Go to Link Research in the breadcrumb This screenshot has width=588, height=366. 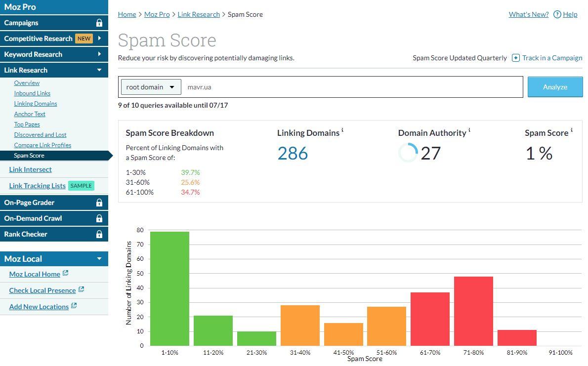click(x=199, y=14)
